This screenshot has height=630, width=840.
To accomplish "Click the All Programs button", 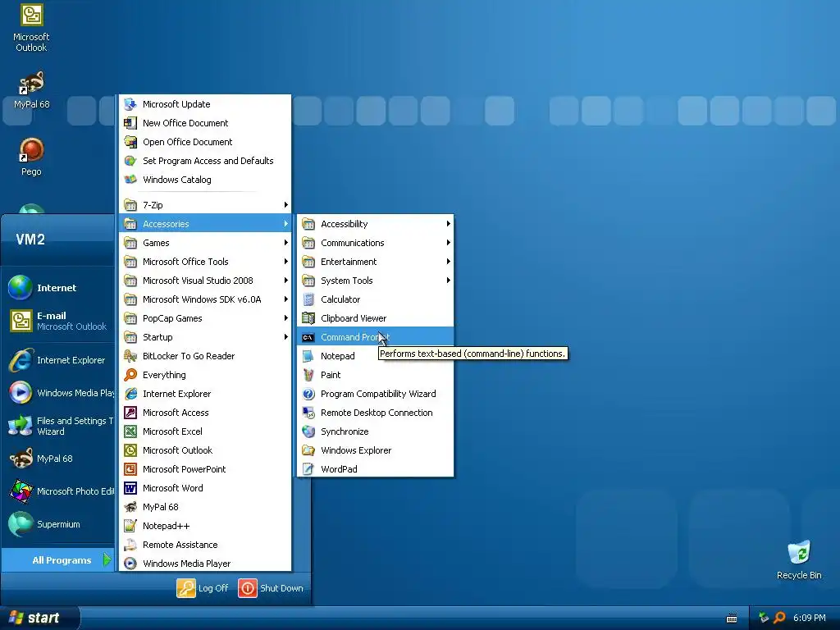I will click(x=58, y=559).
